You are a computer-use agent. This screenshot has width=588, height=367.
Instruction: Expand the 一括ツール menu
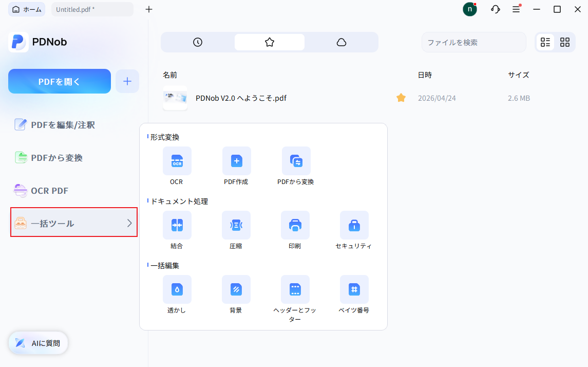74,222
